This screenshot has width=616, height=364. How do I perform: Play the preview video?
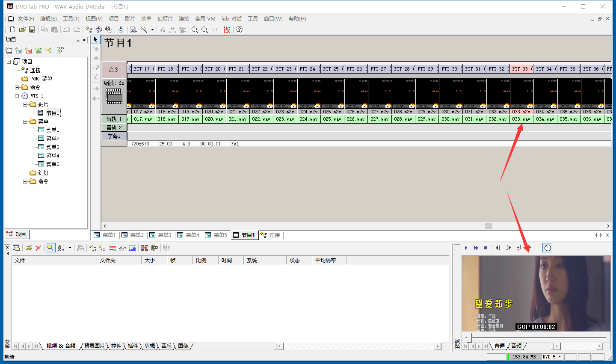click(466, 248)
